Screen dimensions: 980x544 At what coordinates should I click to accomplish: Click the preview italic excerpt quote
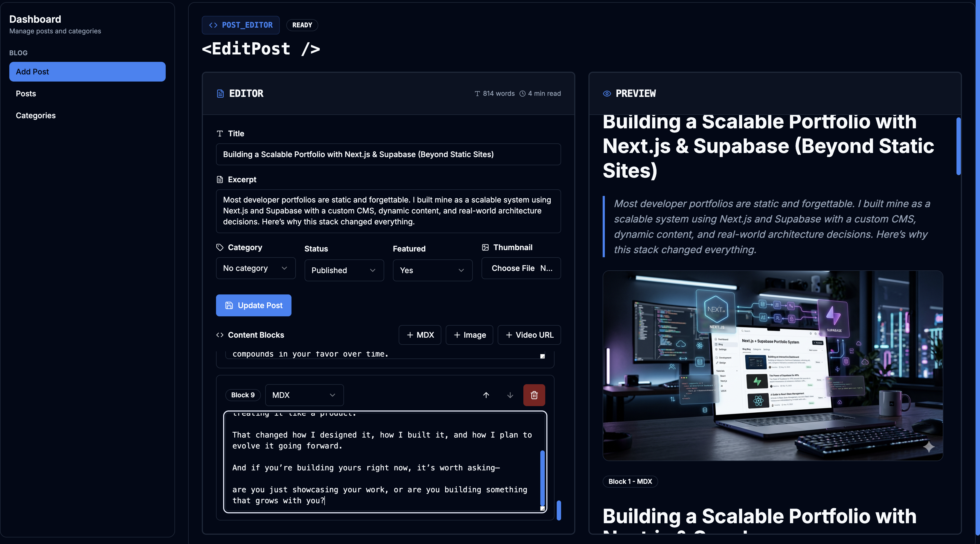(x=772, y=227)
